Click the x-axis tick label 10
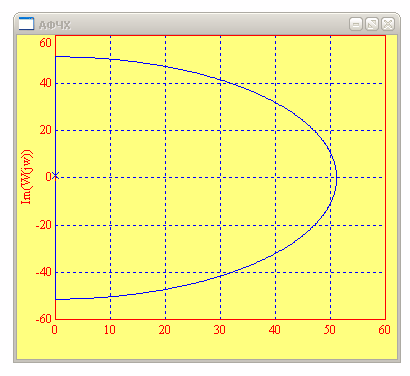The width and height of the screenshot is (410, 376). pos(109,330)
